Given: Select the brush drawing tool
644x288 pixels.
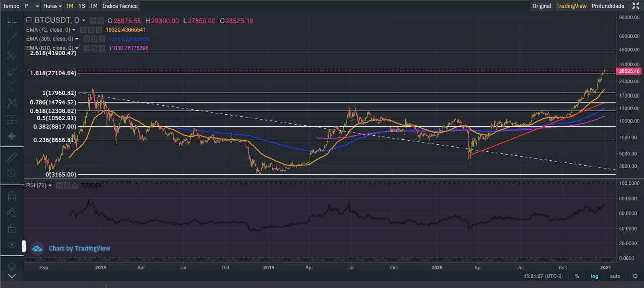Looking at the screenshot, I should point(12,71).
